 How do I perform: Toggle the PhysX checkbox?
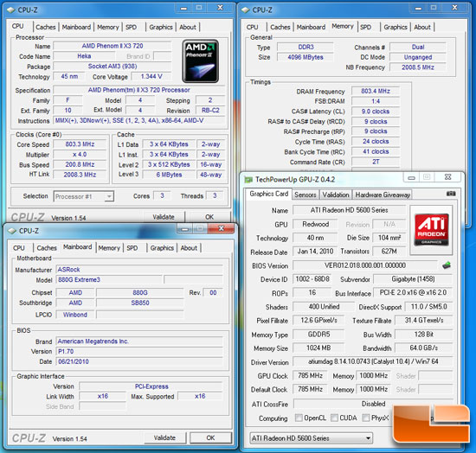[366, 418]
